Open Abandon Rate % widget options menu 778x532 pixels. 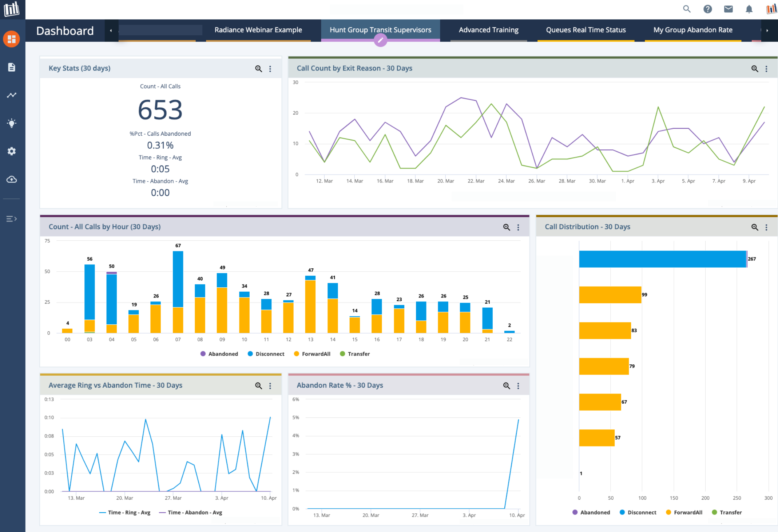(x=518, y=386)
